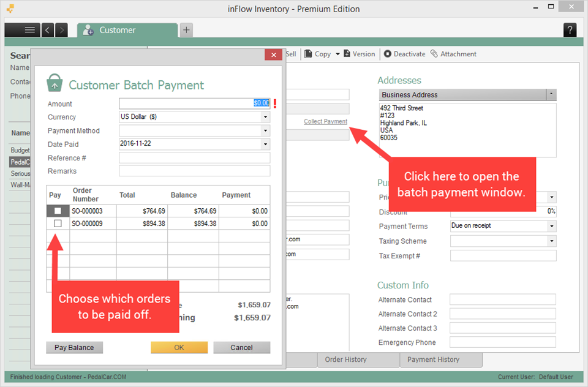Click the Discount percentage field

coord(503,211)
